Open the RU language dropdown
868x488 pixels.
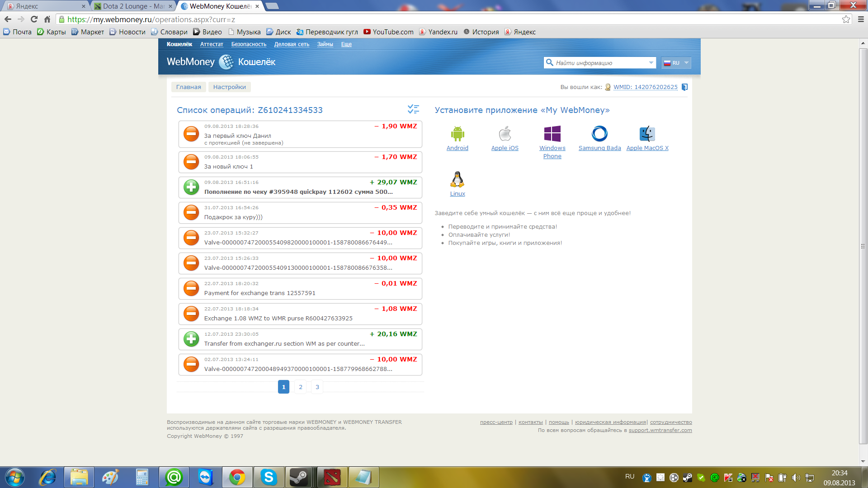676,63
